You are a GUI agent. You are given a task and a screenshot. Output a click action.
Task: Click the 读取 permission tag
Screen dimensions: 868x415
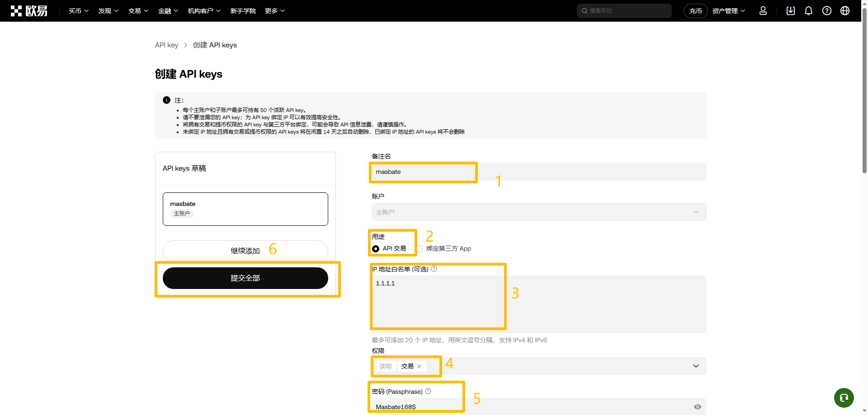coord(386,366)
